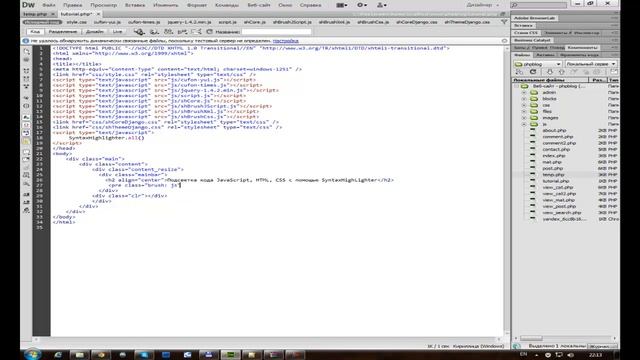Open the site management dropdown in application bar
Image resolution: width=640 pixels, height=360 pixels.
point(382,5)
